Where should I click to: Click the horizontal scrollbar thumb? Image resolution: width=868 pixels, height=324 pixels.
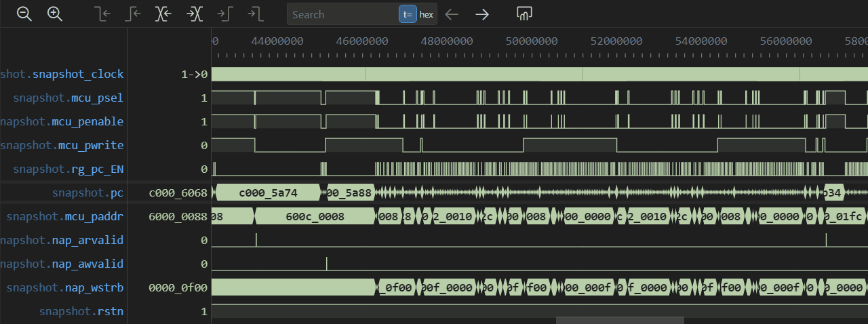(620, 321)
